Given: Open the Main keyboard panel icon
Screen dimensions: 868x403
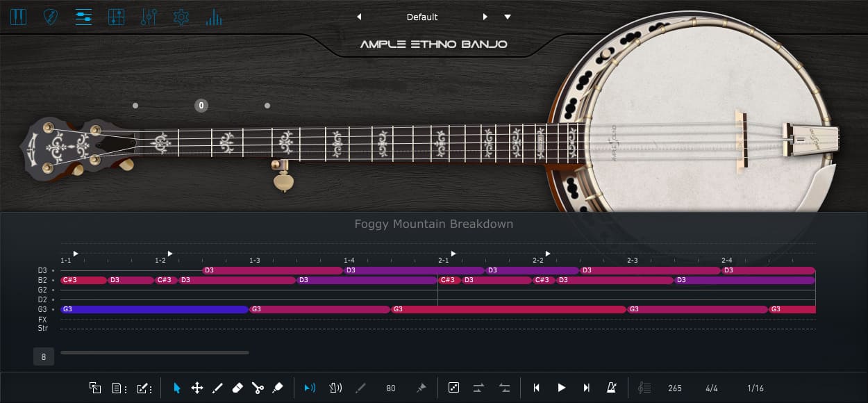Looking at the screenshot, I should pyautogui.click(x=18, y=17).
